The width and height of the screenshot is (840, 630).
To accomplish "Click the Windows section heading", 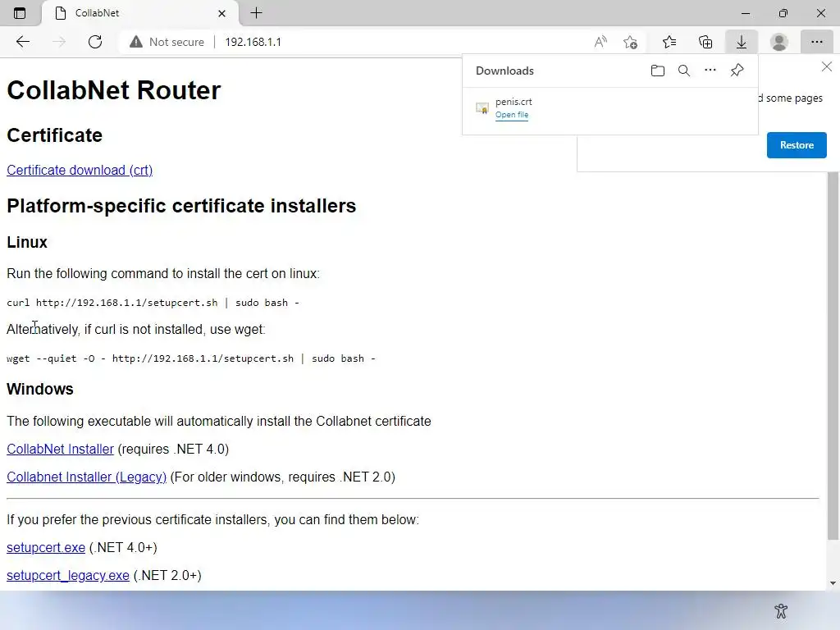I will pos(40,389).
